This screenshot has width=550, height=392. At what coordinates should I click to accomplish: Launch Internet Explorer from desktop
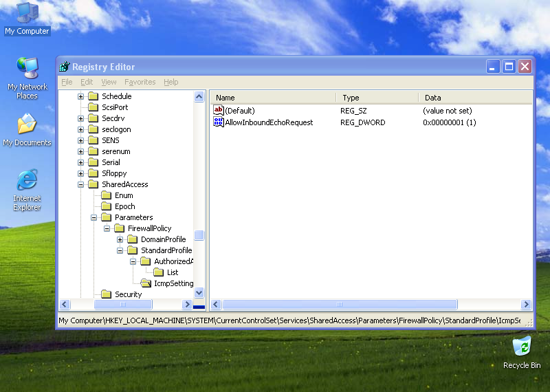(27, 190)
